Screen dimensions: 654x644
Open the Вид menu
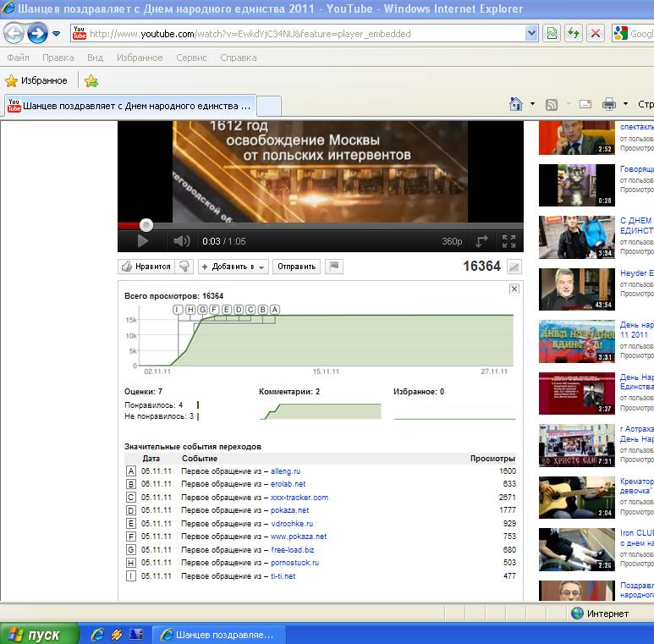coord(95,58)
